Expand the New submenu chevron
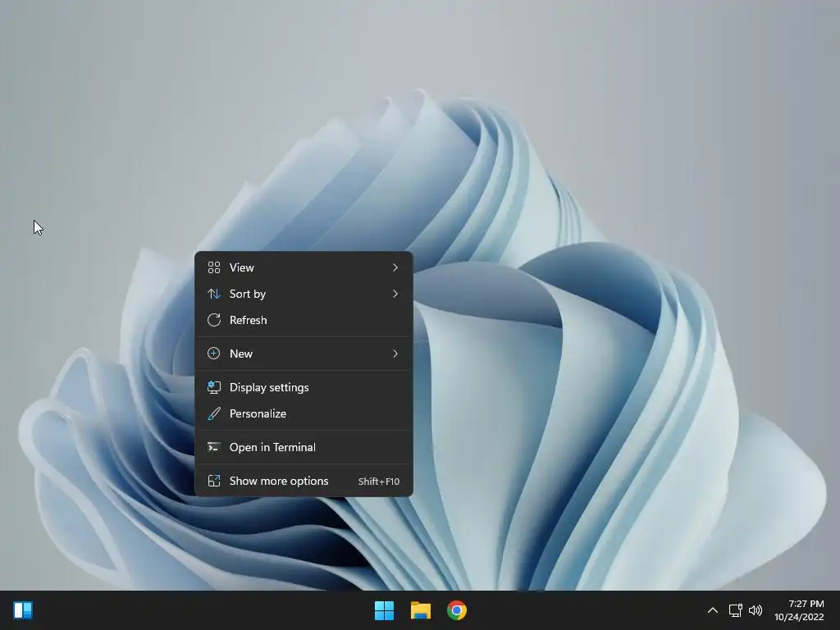The height and width of the screenshot is (630, 840). [395, 354]
